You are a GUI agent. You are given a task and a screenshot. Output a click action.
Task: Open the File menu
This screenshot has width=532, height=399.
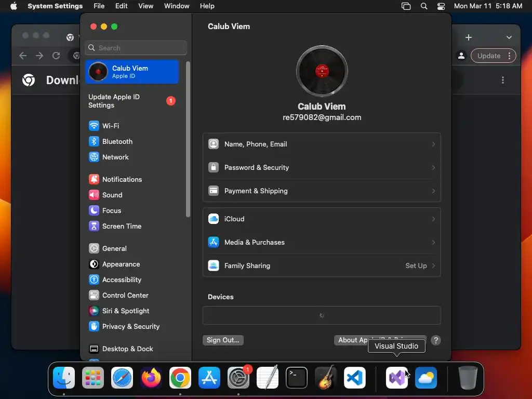99,6
